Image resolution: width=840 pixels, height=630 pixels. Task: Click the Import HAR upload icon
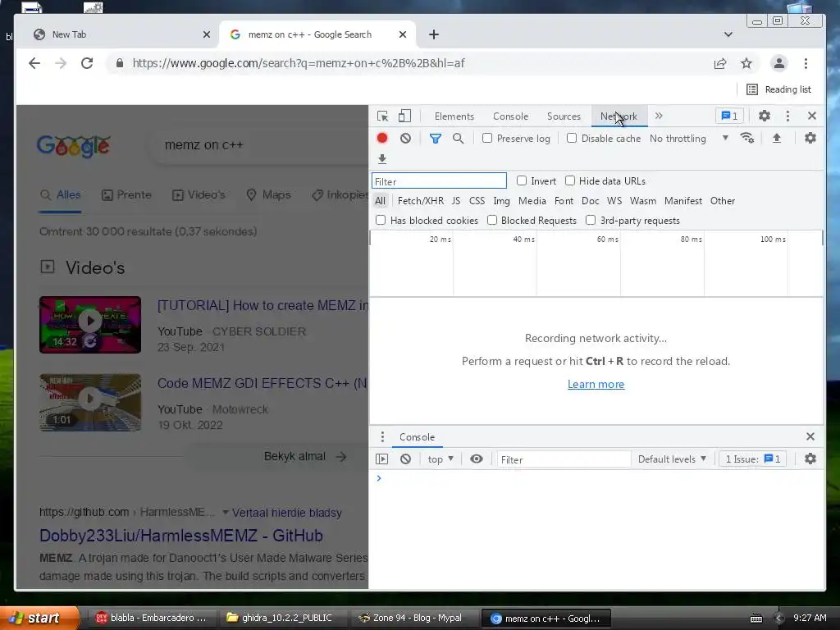tap(776, 138)
